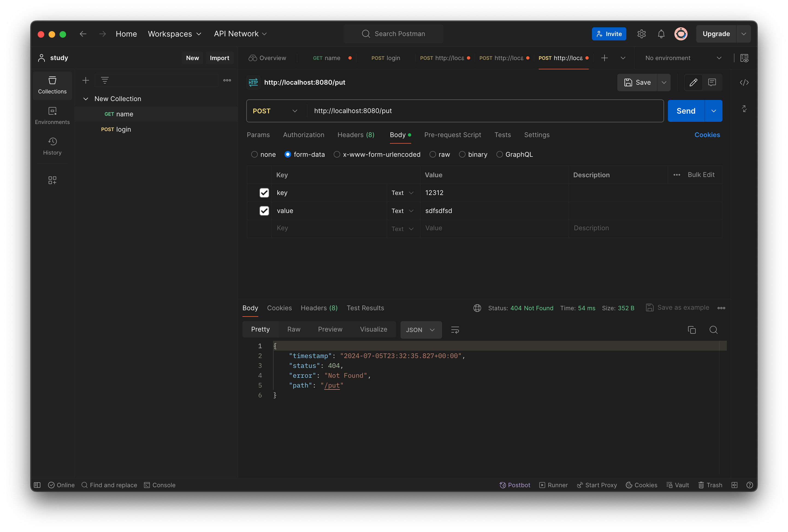Click the configure workspace sidebar grid icon
Image resolution: width=788 pixels, height=532 pixels.
52,180
